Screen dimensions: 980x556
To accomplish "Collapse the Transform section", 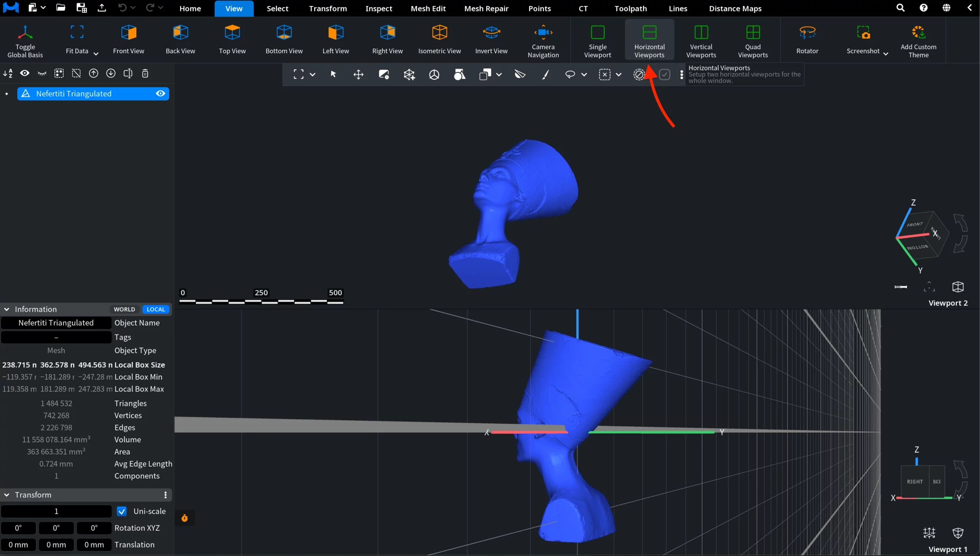I will coord(7,495).
